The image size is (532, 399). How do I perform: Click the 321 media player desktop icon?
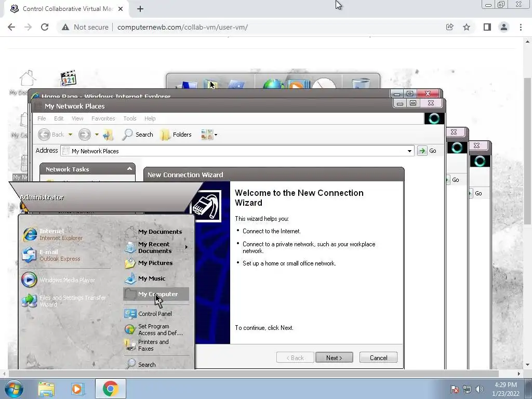[x=68, y=78]
